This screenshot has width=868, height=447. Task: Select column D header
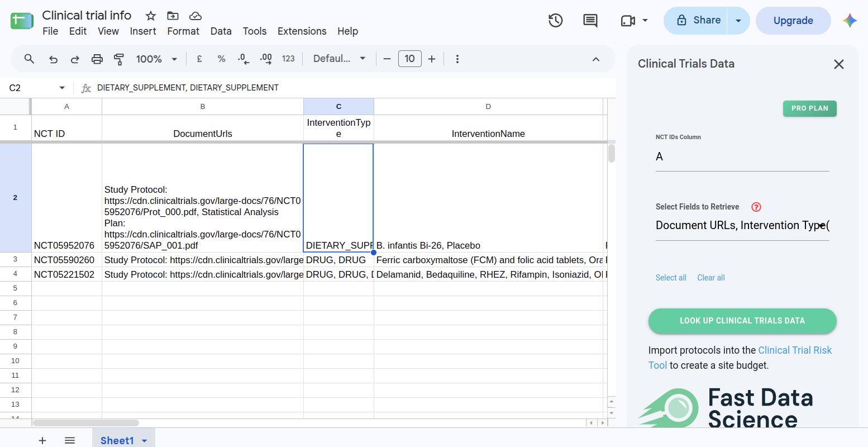(x=488, y=106)
